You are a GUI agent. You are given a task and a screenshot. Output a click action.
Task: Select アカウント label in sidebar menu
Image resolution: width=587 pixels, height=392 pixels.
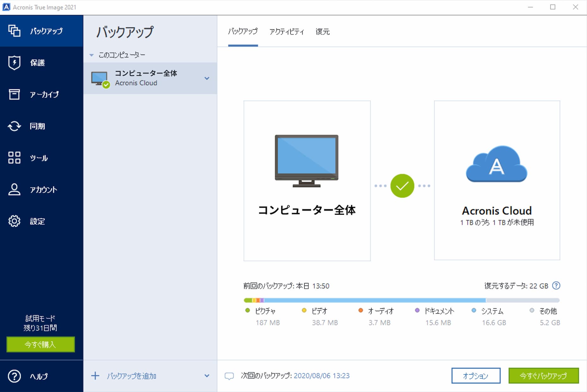(43, 190)
